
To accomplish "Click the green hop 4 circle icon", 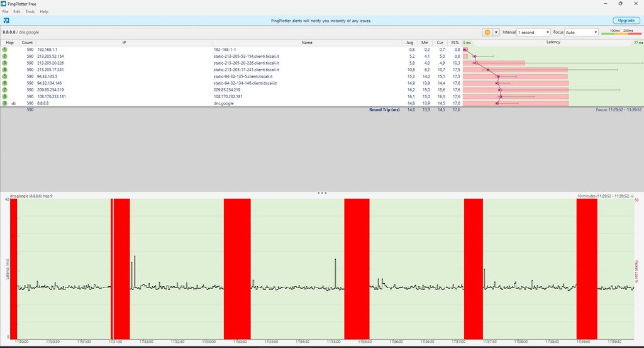I will pos(4,69).
